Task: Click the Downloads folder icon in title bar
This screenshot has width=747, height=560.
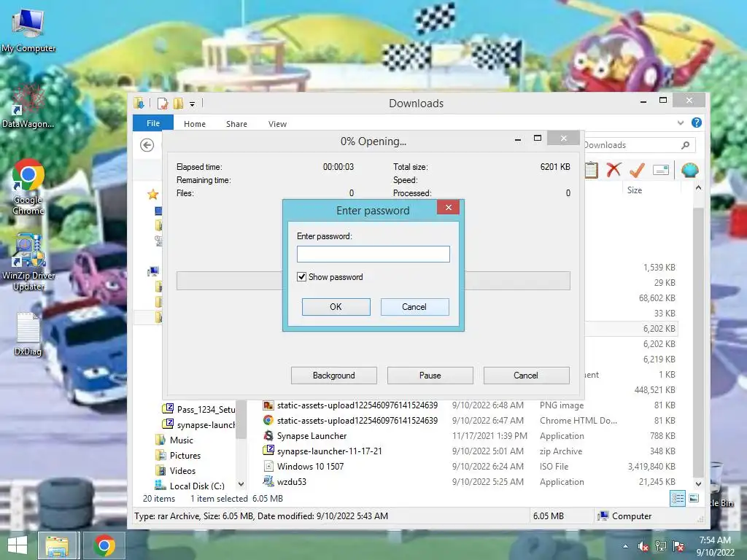Action: [139, 103]
